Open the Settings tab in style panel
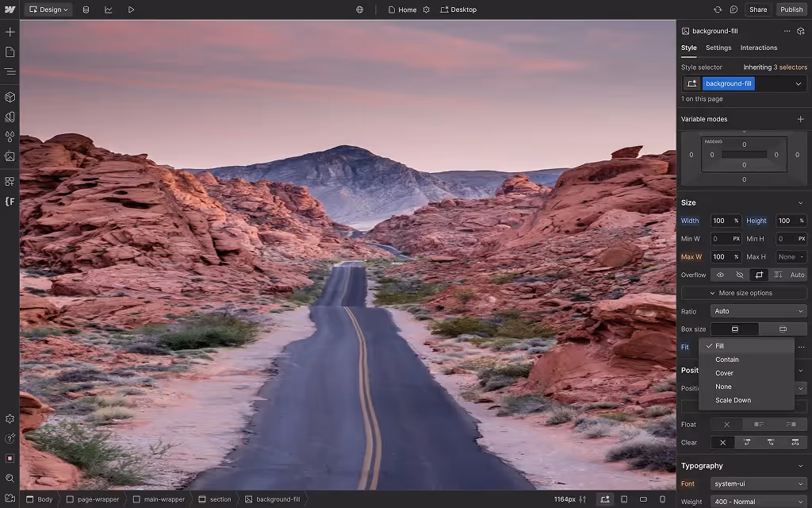812x508 pixels. 718,48
